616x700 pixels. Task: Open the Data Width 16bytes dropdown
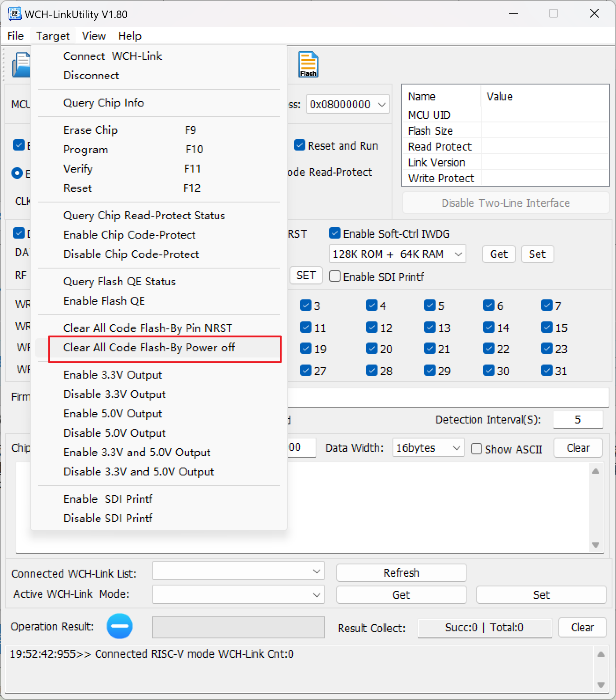[x=456, y=448]
